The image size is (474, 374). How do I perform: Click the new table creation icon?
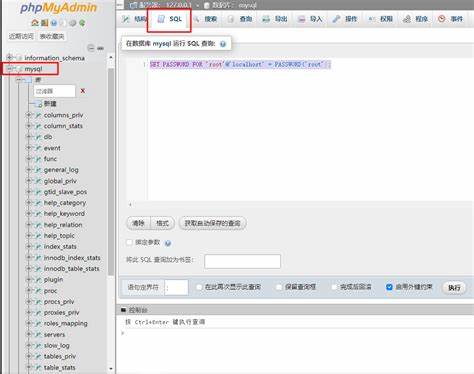(x=39, y=104)
